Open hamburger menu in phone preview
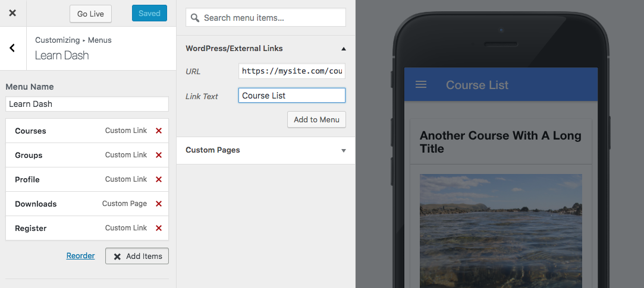The width and height of the screenshot is (644, 288). click(x=421, y=84)
